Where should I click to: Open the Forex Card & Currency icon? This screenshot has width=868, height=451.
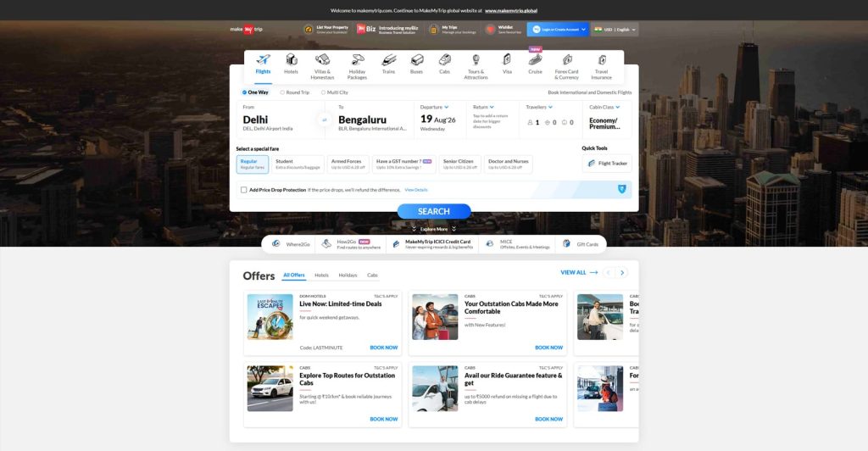point(567,59)
